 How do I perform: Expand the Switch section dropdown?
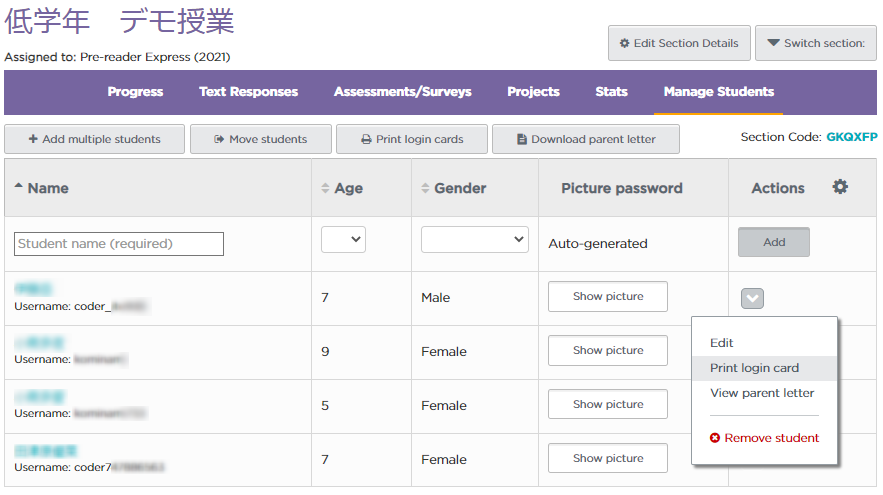pyautogui.click(x=815, y=43)
